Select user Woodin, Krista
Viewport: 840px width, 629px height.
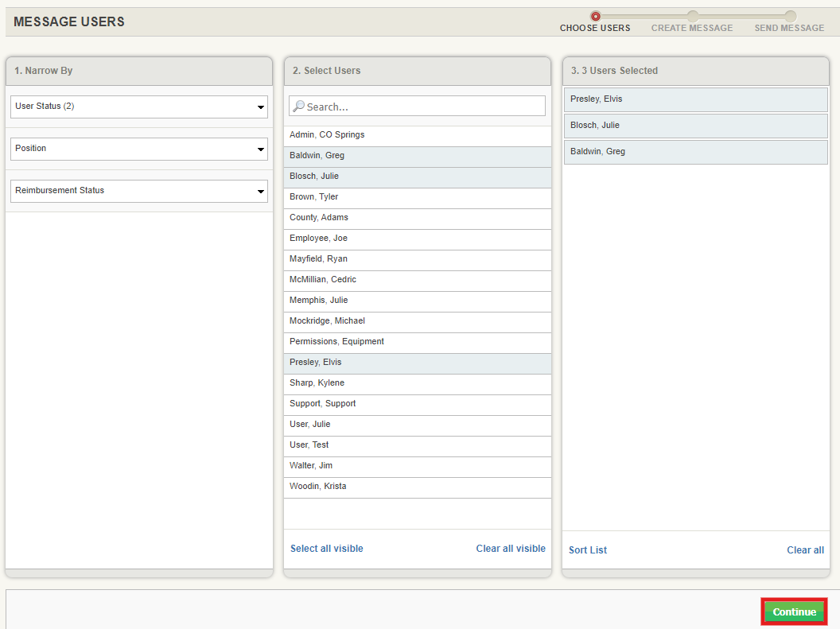coord(418,487)
